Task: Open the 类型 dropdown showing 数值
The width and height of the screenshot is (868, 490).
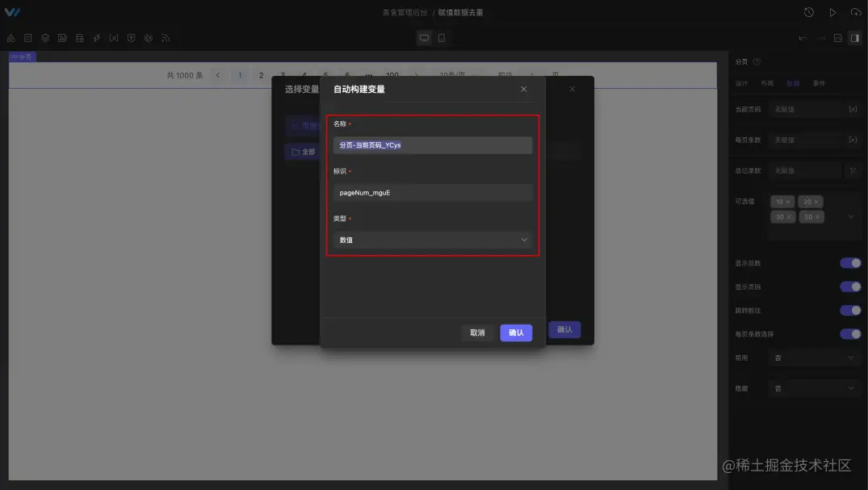Action: point(433,239)
